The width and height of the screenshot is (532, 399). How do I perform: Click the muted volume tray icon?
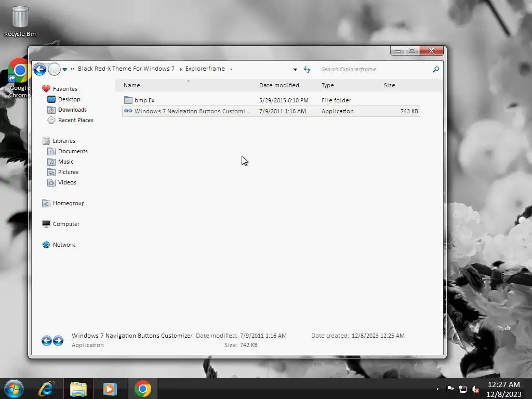[x=475, y=389]
